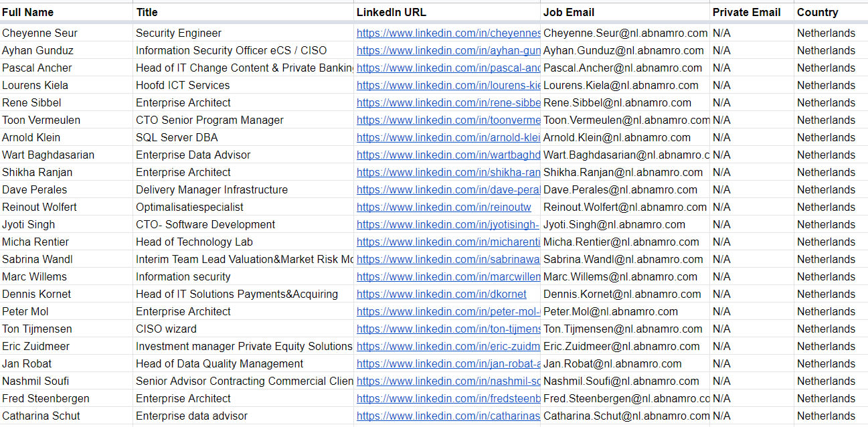Select the Information security title cell
The image size is (868, 427).
pyautogui.click(x=244, y=276)
